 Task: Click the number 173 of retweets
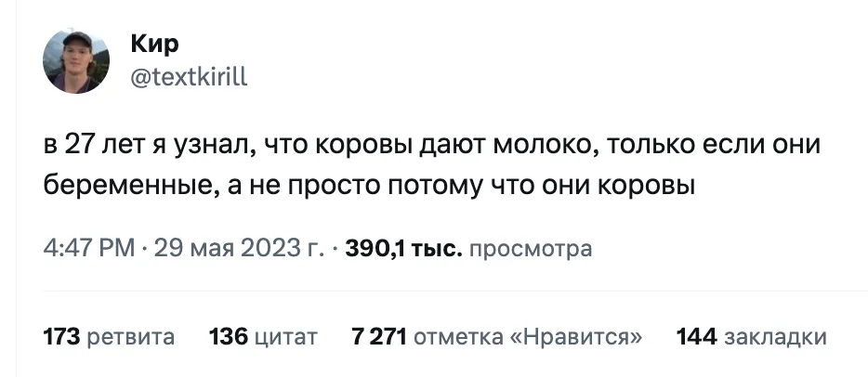pyautogui.click(x=63, y=335)
